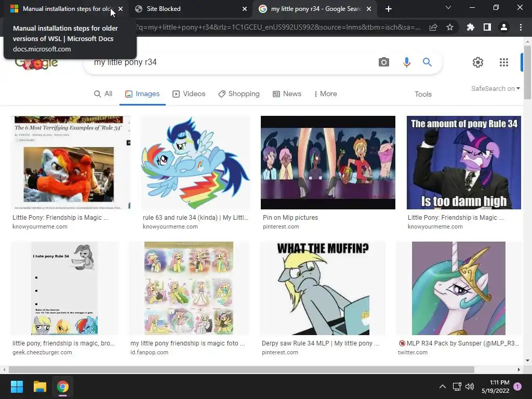532x399 pixels.
Task: Switch to All search results
Action: point(103,94)
